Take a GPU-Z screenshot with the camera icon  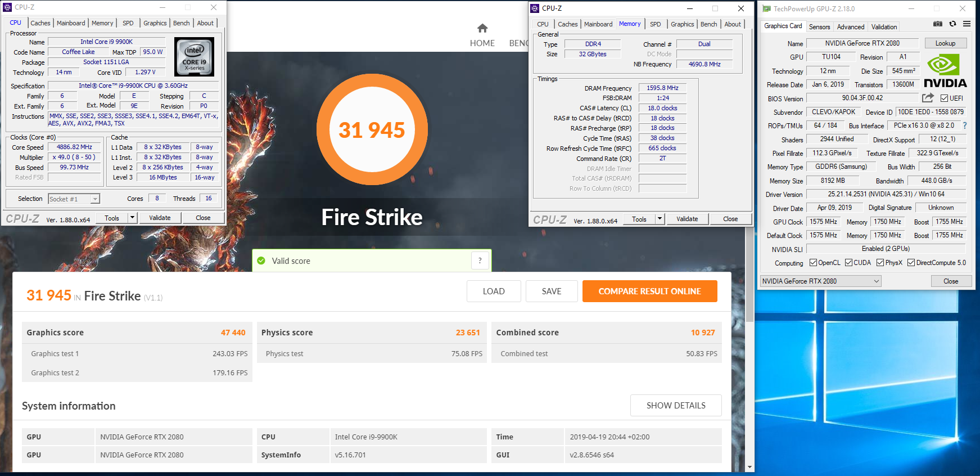937,24
